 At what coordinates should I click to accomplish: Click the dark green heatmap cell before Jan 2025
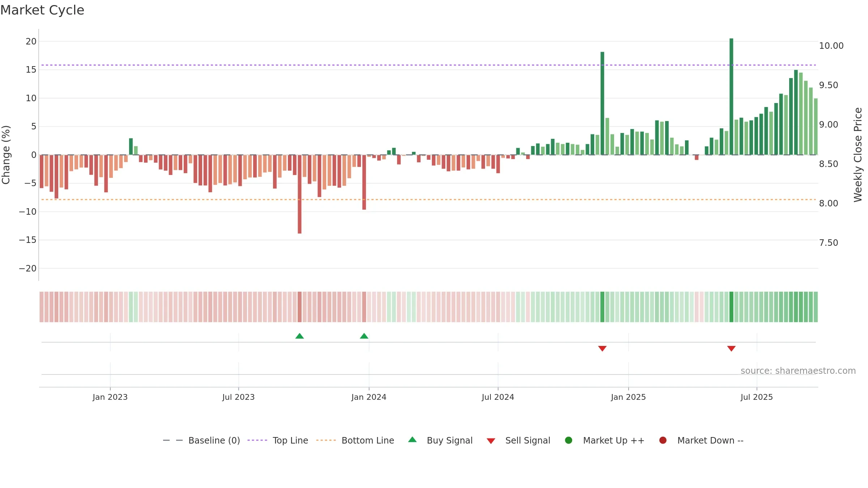pyautogui.click(x=602, y=307)
